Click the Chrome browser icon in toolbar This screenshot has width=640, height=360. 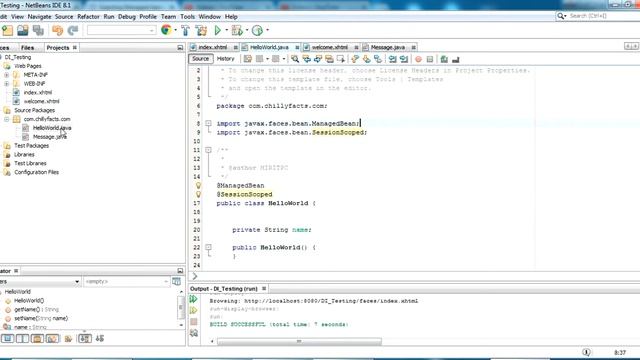(x=166, y=30)
